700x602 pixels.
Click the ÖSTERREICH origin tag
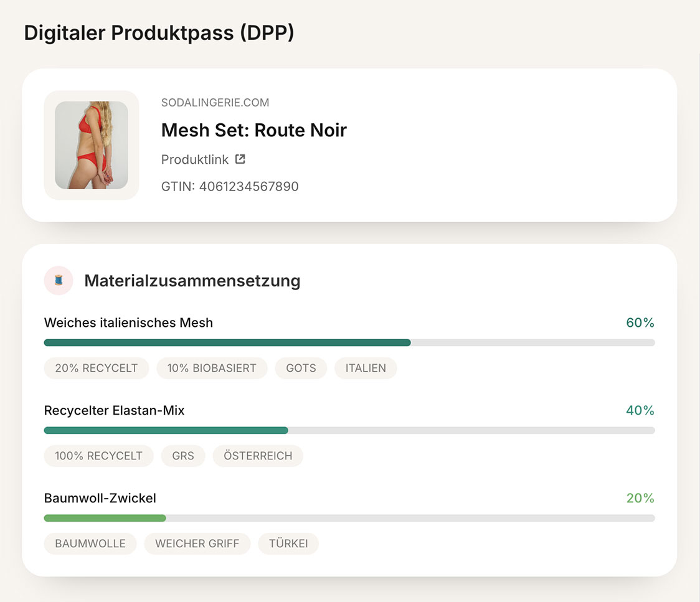[x=258, y=456]
